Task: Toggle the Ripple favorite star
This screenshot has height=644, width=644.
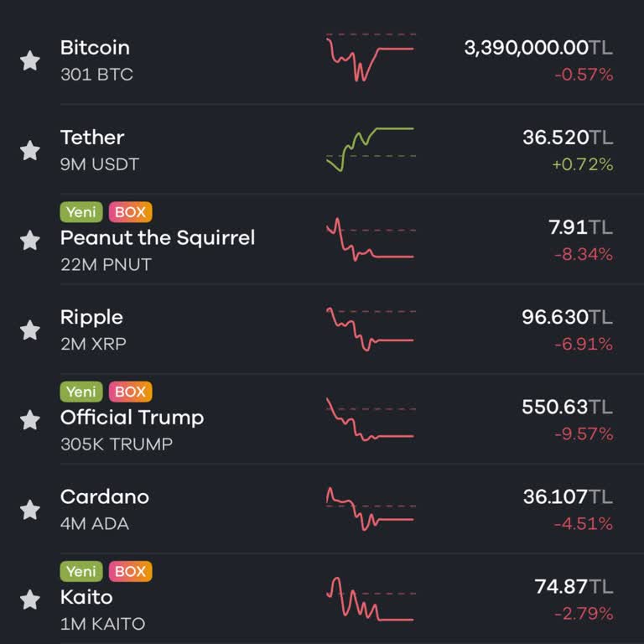Action: pos(30,330)
